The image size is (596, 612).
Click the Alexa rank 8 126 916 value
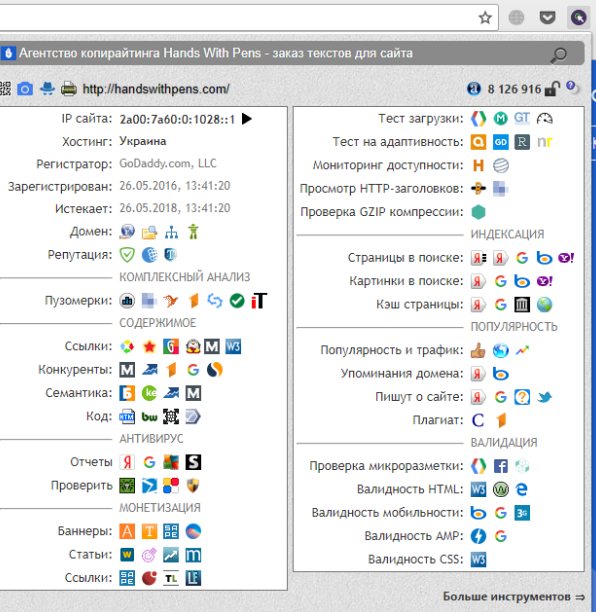514,89
